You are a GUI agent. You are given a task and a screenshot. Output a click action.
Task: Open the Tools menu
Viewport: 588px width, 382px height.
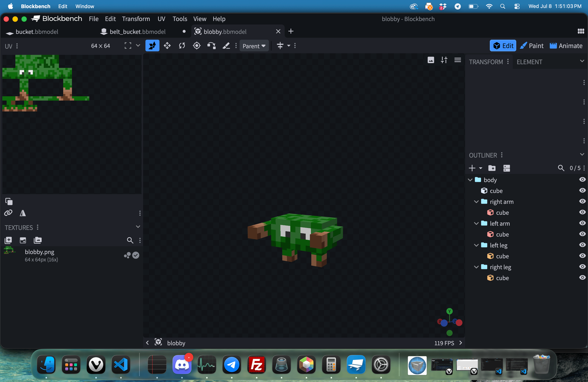click(180, 19)
